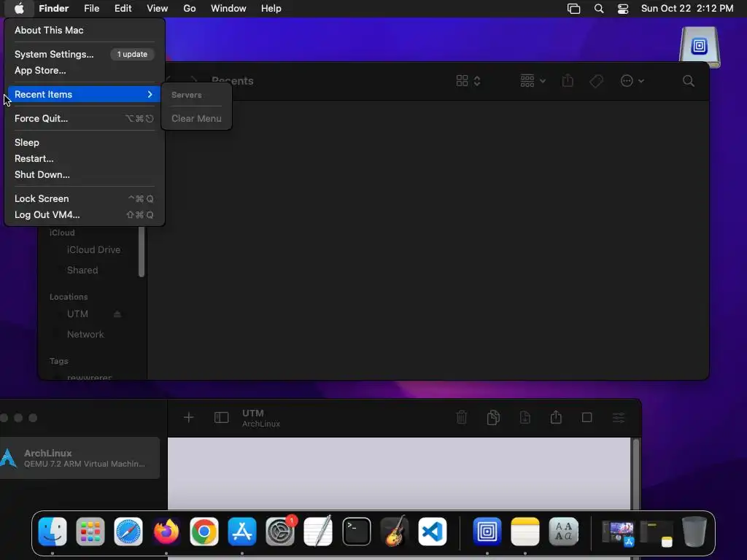
Task: Select iCloud Drive in Finder sidebar
Action: tap(94, 249)
